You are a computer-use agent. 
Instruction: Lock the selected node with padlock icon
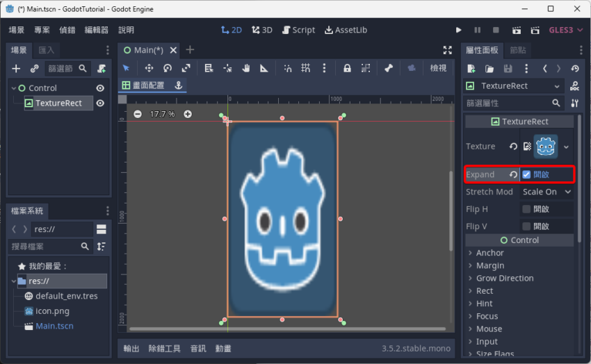point(347,68)
